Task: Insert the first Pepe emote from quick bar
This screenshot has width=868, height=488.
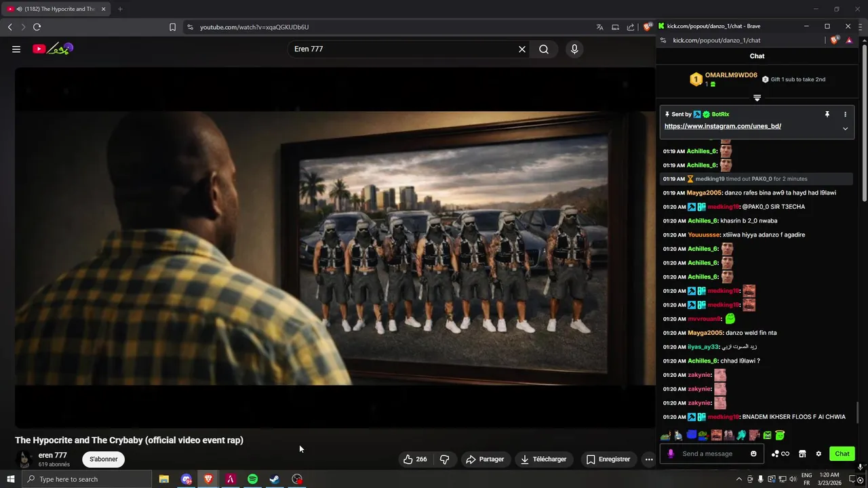Action: coord(665,435)
